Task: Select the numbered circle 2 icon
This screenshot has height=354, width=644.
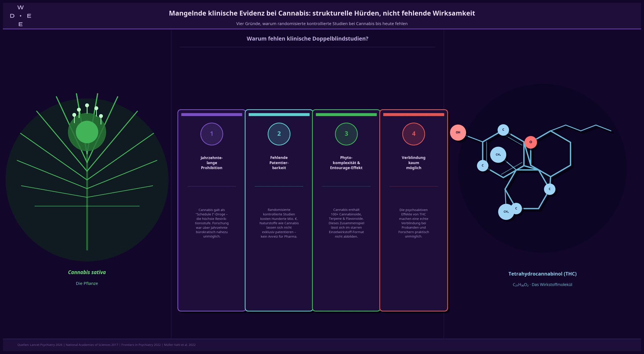Action: tap(279, 134)
